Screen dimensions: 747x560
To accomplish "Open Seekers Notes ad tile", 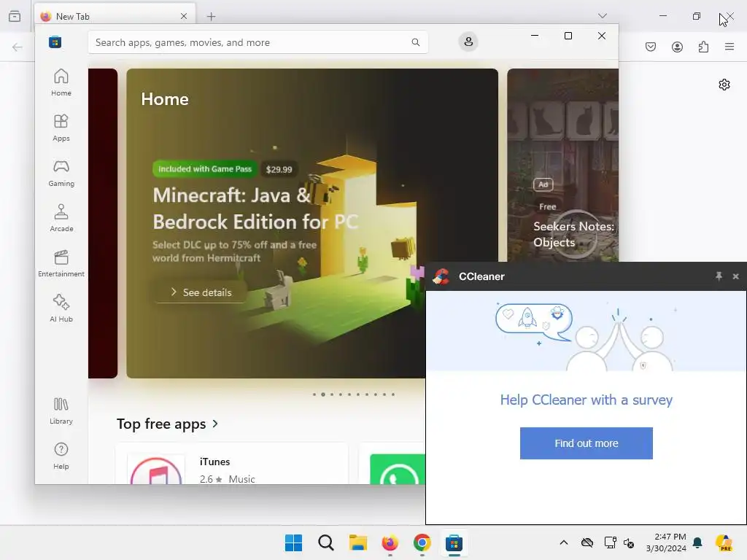I will tap(562, 165).
